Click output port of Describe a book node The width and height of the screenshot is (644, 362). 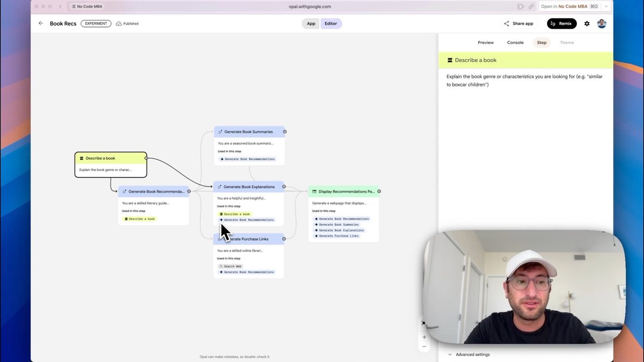[x=146, y=158]
